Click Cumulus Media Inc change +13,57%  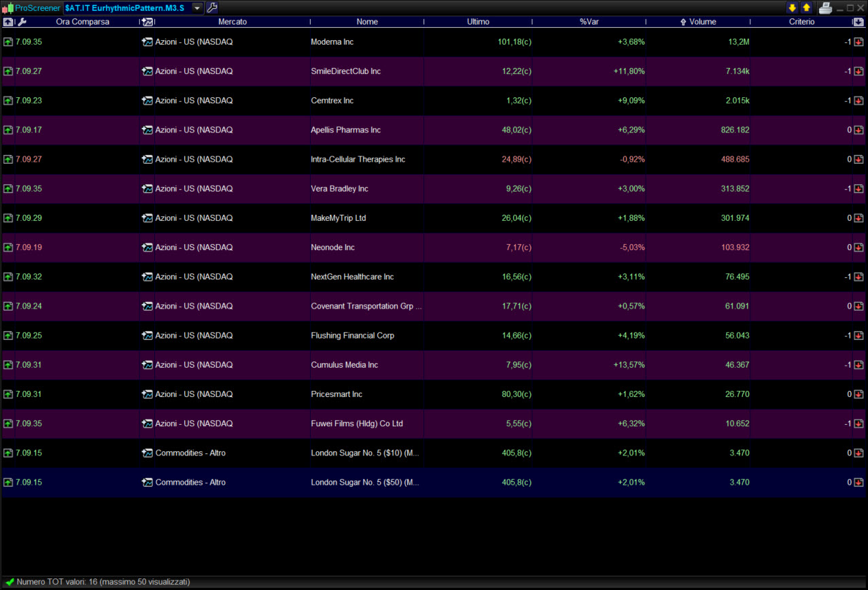(x=629, y=365)
